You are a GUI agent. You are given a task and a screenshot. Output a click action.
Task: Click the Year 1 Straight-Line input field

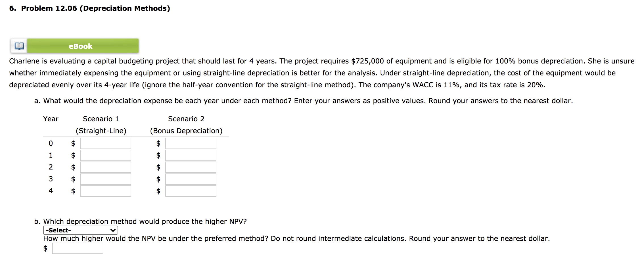point(105,155)
